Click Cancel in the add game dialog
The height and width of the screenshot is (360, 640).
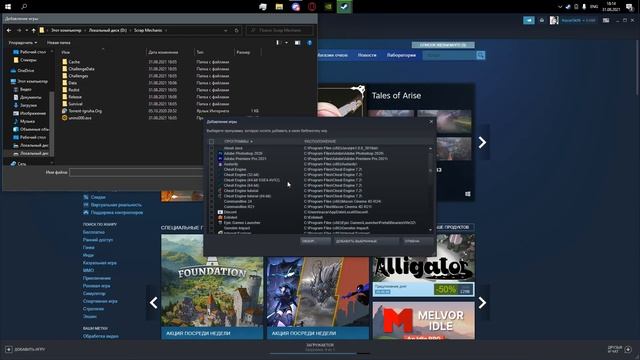click(x=418, y=241)
